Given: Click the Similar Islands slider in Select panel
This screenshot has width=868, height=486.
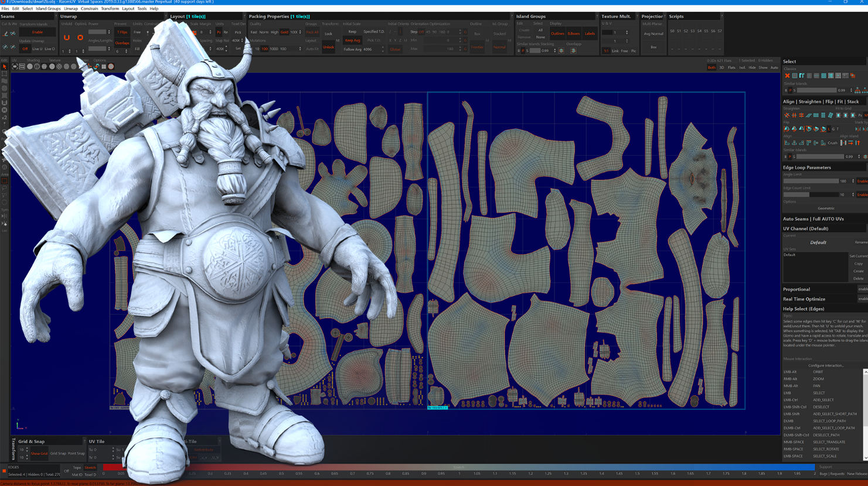Looking at the screenshot, I should (x=817, y=90).
